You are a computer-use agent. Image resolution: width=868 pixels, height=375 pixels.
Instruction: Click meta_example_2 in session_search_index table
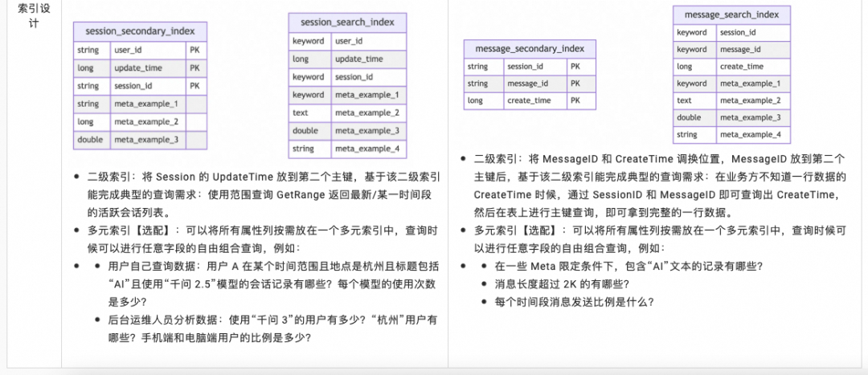tap(367, 113)
